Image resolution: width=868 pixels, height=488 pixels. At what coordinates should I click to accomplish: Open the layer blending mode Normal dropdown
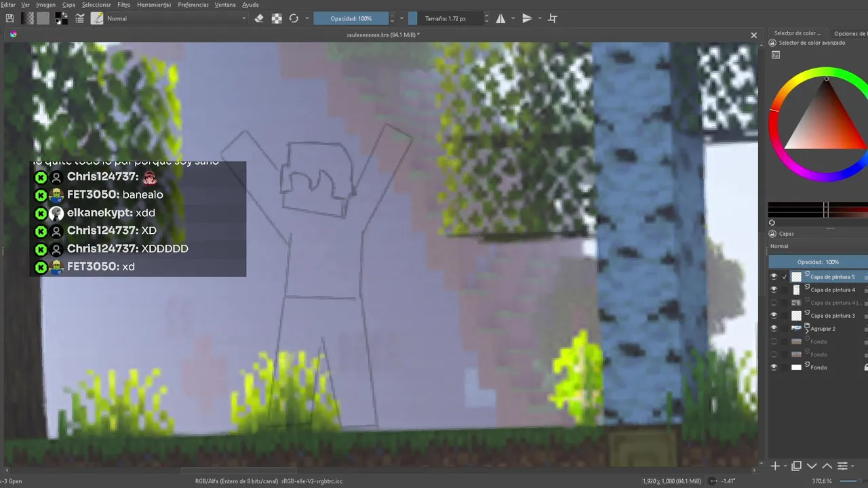tap(818, 246)
